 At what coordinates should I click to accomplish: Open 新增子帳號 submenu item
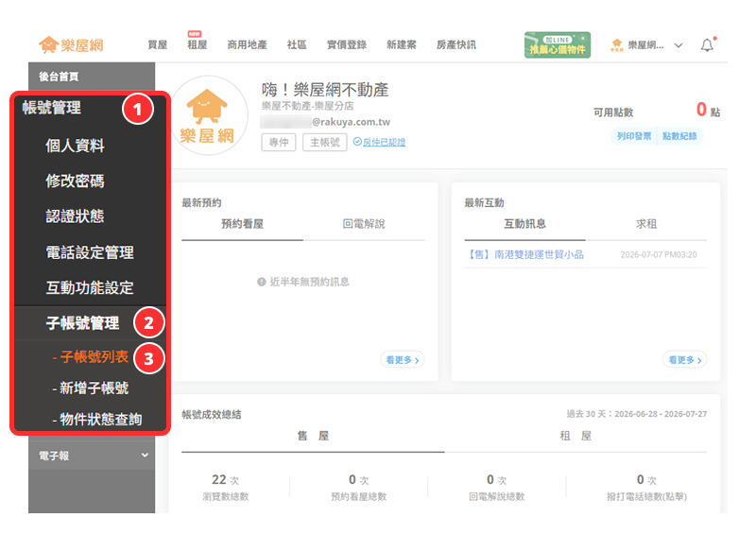(90, 388)
